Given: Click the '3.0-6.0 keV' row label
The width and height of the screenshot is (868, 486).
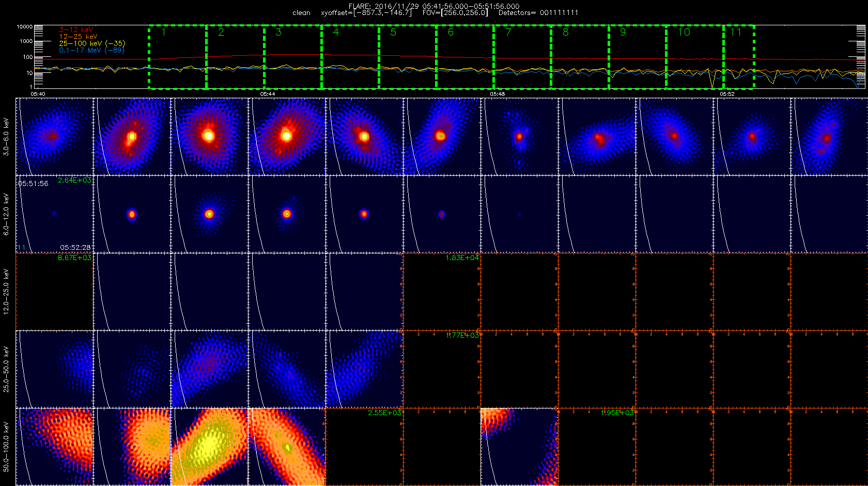Looking at the screenshot, I should [x=6, y=136].
